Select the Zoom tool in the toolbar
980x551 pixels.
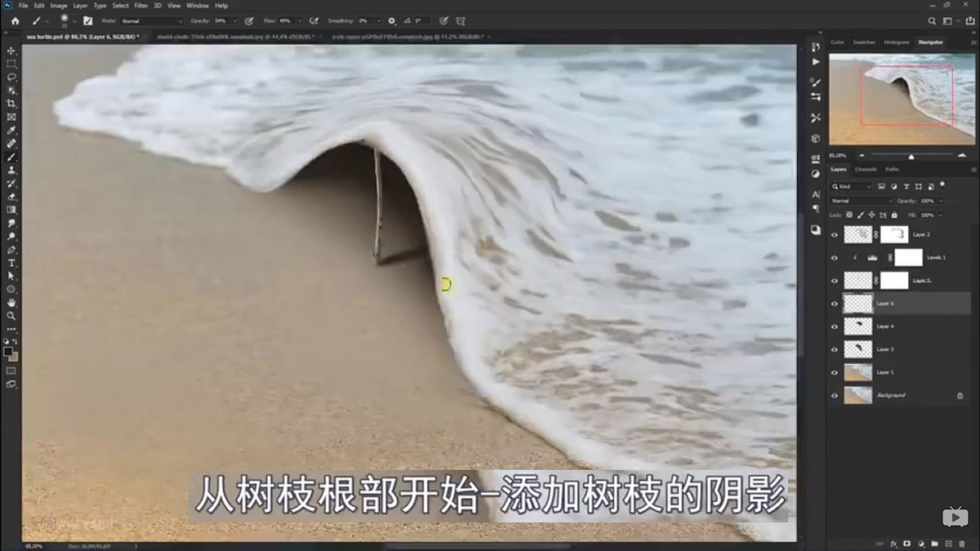pos(11,313)
